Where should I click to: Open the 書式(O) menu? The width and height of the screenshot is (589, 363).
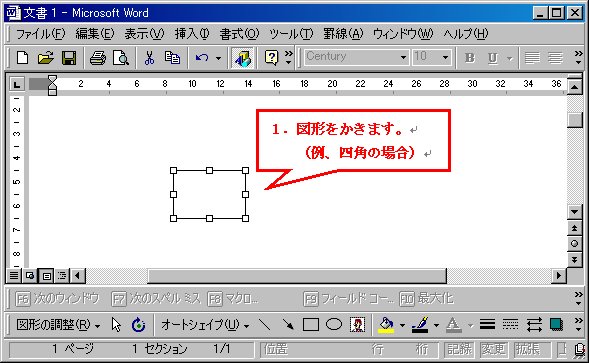239,34
